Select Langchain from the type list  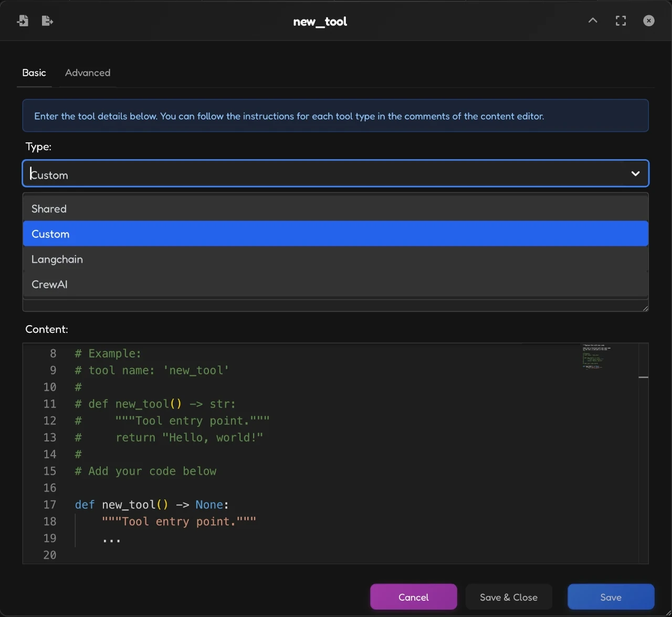[57, 259]
